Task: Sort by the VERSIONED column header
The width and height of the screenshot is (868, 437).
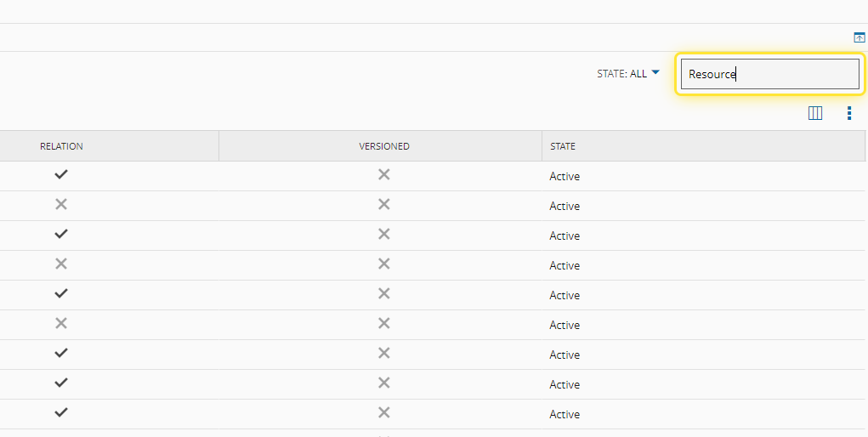Action: (383, 146)
